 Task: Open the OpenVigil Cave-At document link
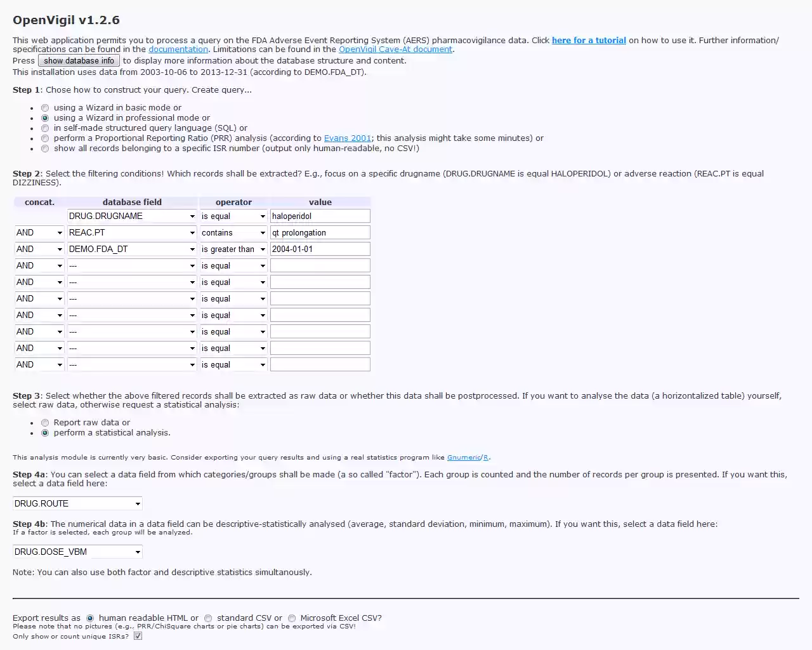click(x=395, y=49)
